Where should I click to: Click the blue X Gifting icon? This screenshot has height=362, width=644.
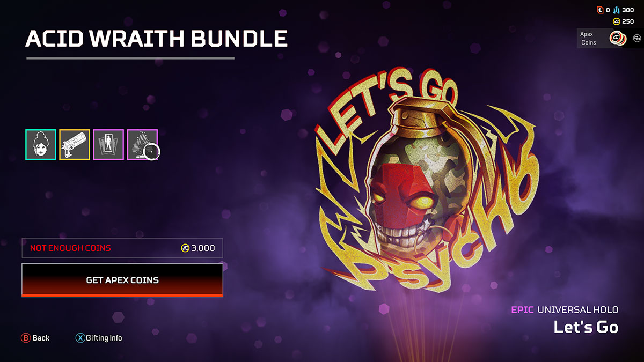pyautogui.click(x=80, y=338)
